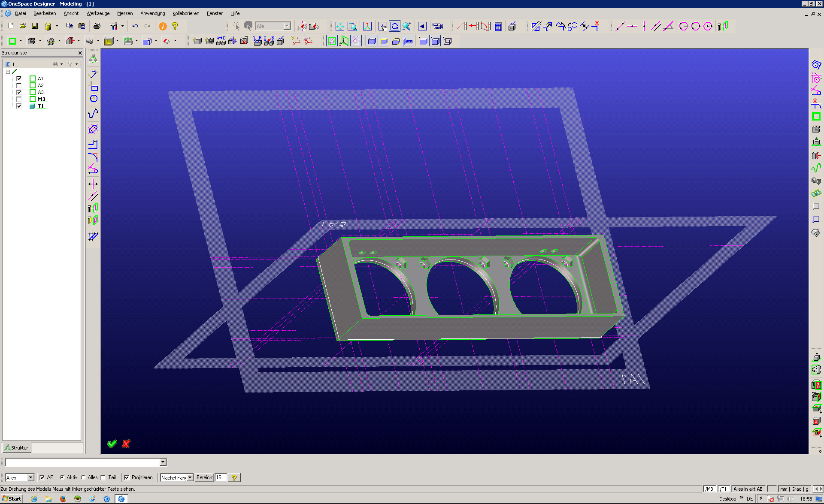Click the Fit-all view icon

[x=340, y=26]
